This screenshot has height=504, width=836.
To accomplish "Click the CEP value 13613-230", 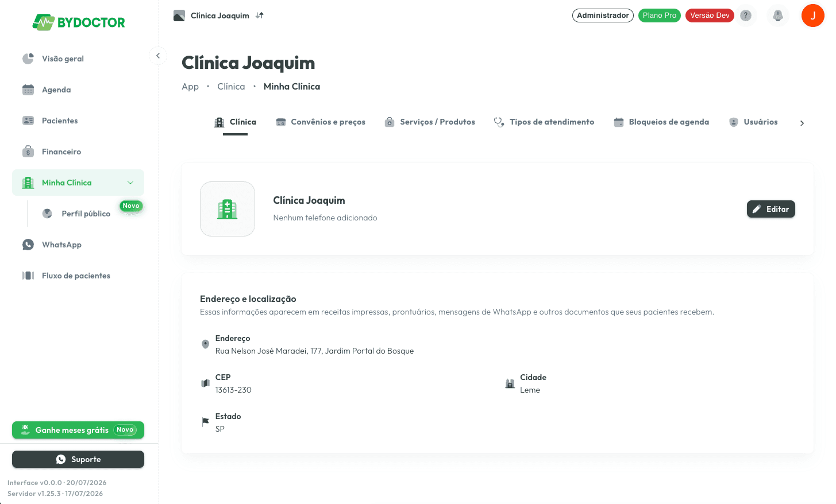I will click(233, 390).
